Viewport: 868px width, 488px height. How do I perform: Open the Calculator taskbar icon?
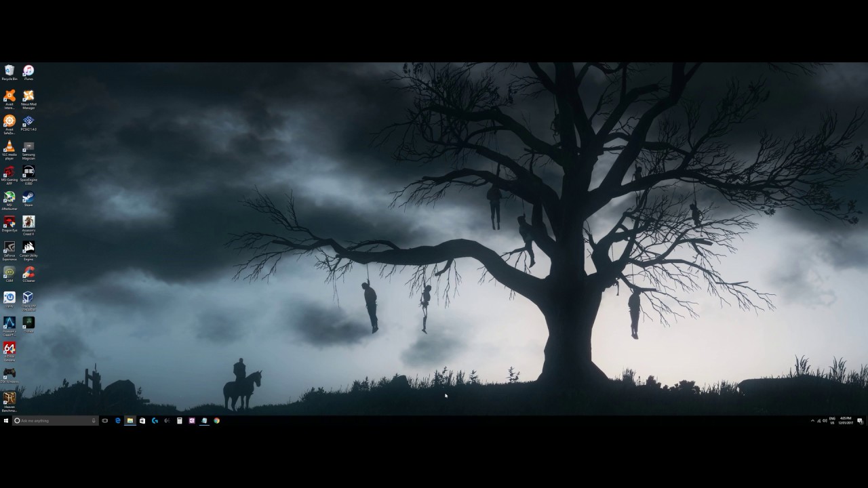click(180, 421)
